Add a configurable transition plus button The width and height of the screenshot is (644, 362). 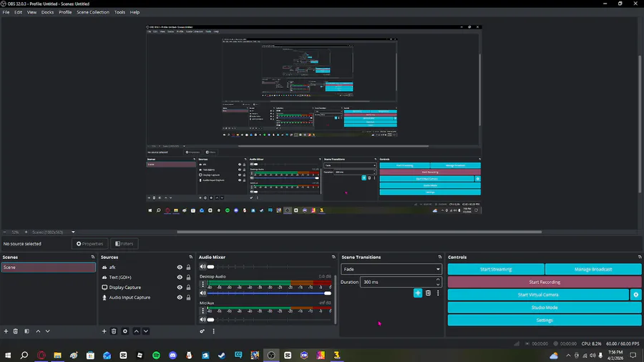(418, 293)
